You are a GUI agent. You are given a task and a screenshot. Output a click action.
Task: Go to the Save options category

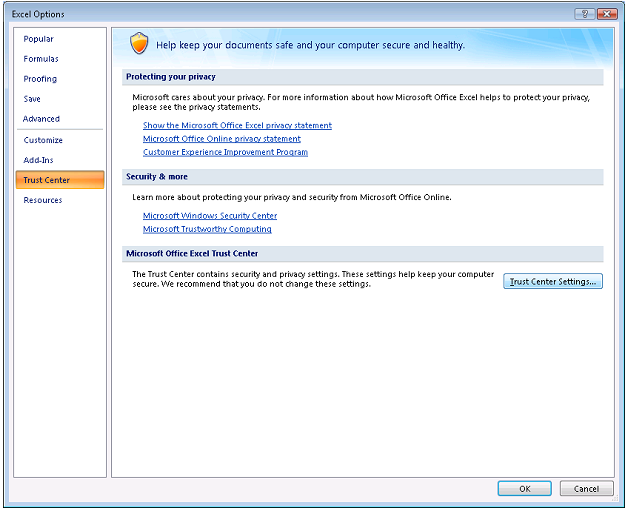32,99
